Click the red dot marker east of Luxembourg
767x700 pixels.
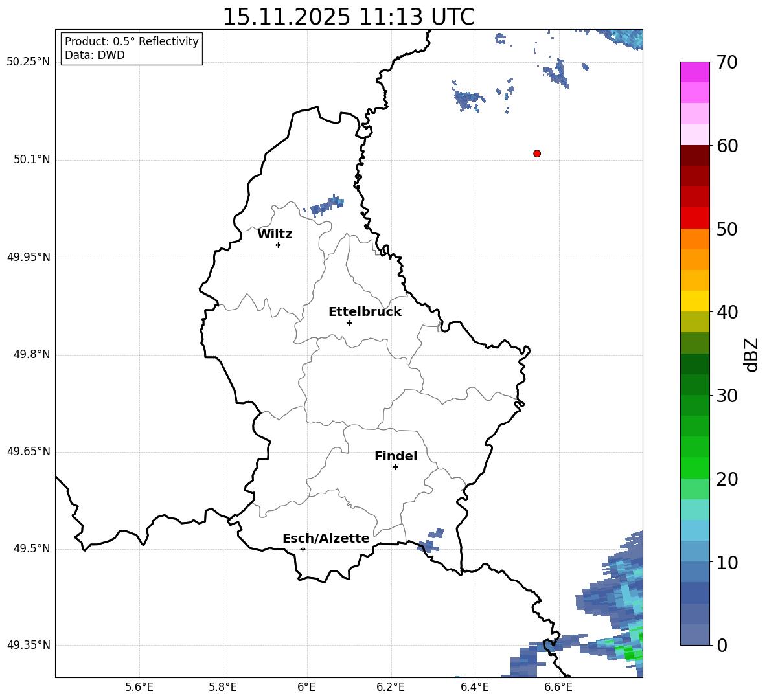(x=536, y=153)
